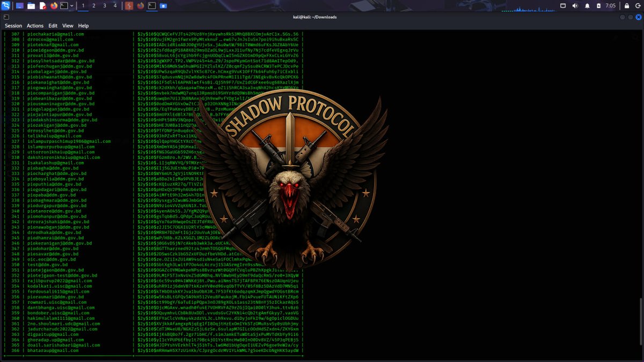Switch to workspace 2
The height and width of the screenshot is (362, 644).
(94, 6)
